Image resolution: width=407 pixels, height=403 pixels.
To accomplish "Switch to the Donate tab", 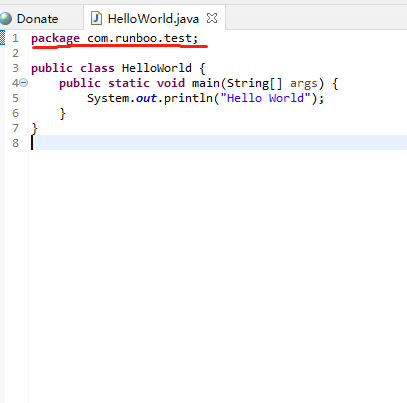I will click(x=37, y=19).
